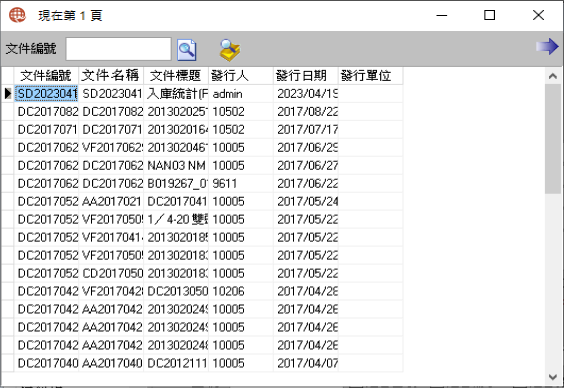This screenshot has height=388, width=564.
Task: Click the title cell DC2017041
Action: tap(176, 202)
